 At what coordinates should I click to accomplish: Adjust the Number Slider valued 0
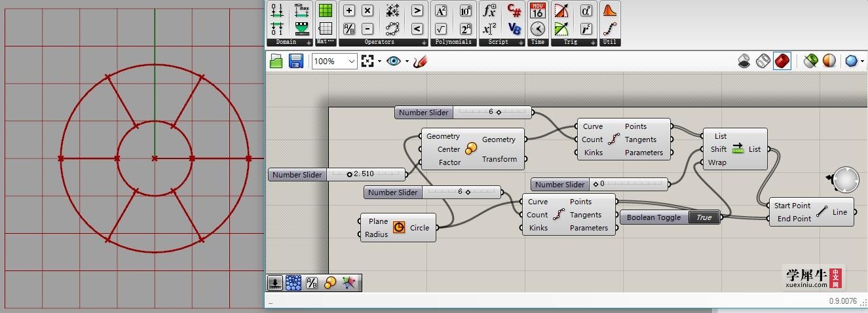point(599,185)
